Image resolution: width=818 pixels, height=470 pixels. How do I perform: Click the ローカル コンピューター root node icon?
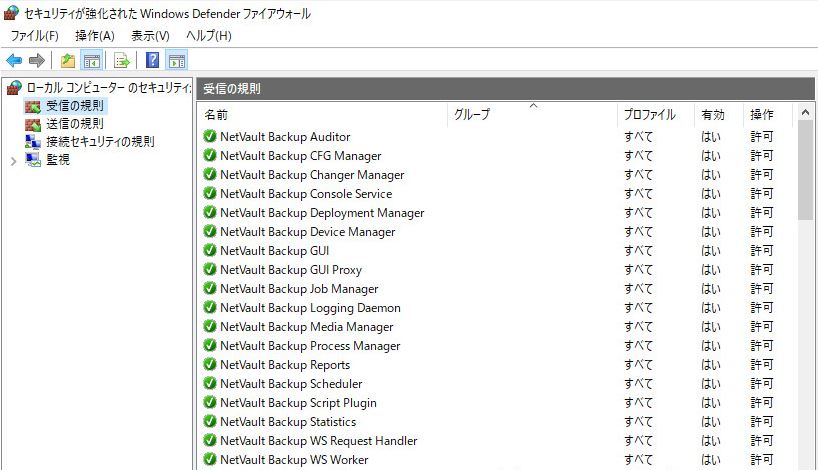coord(14,88)
